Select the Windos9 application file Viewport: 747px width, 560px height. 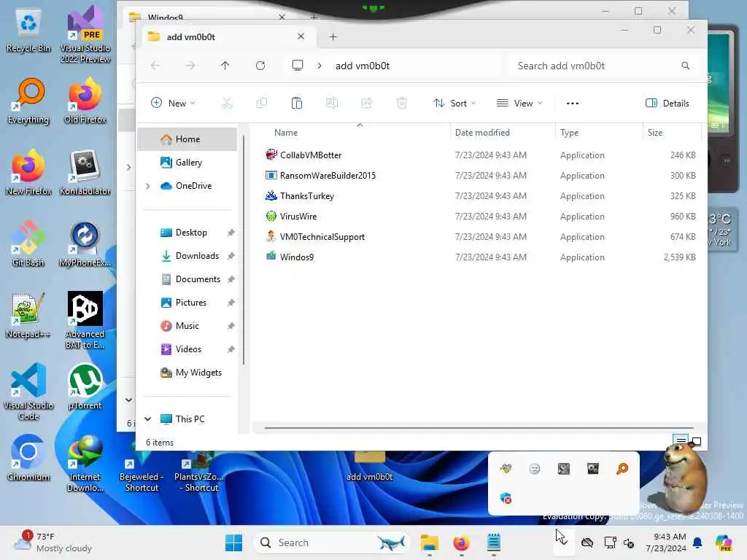coord(480,257)
